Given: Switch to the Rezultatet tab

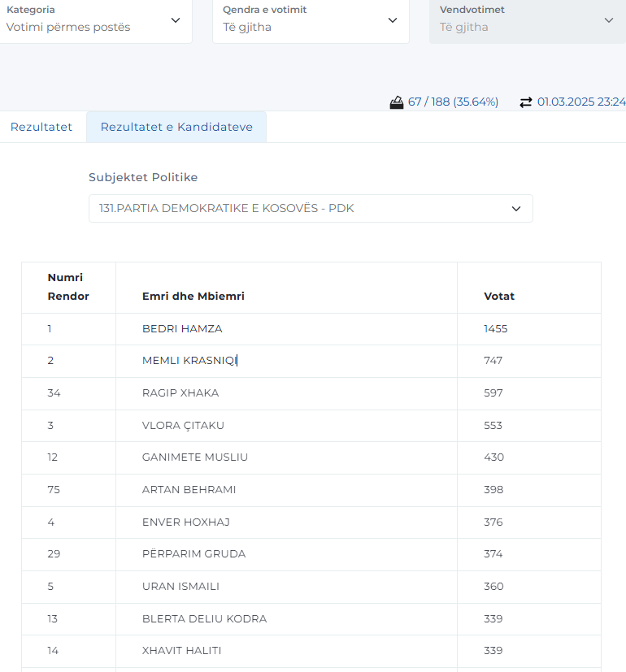Looking at the screenshot, I should pyautogui.click(x=41, y=127).
